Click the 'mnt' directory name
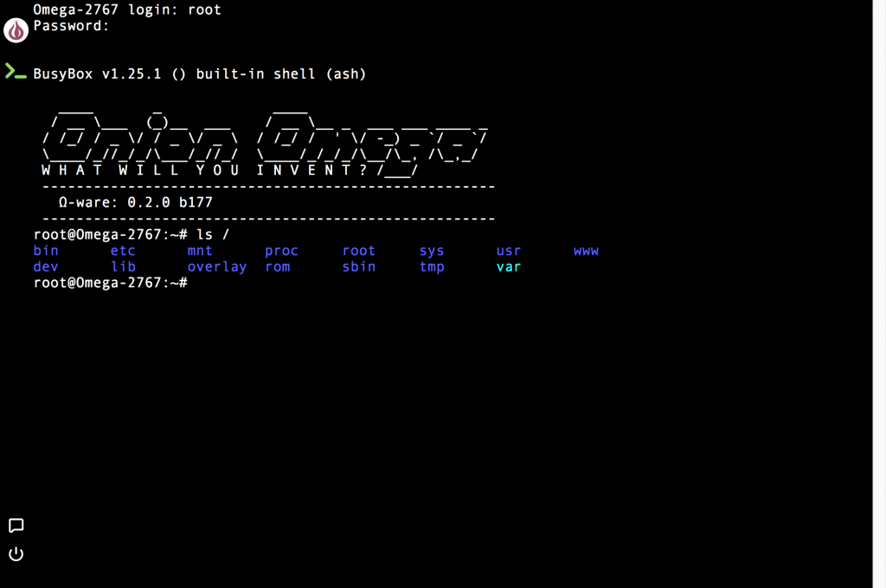This screenshot has width=886, height=588. click(x=200, y=251)
